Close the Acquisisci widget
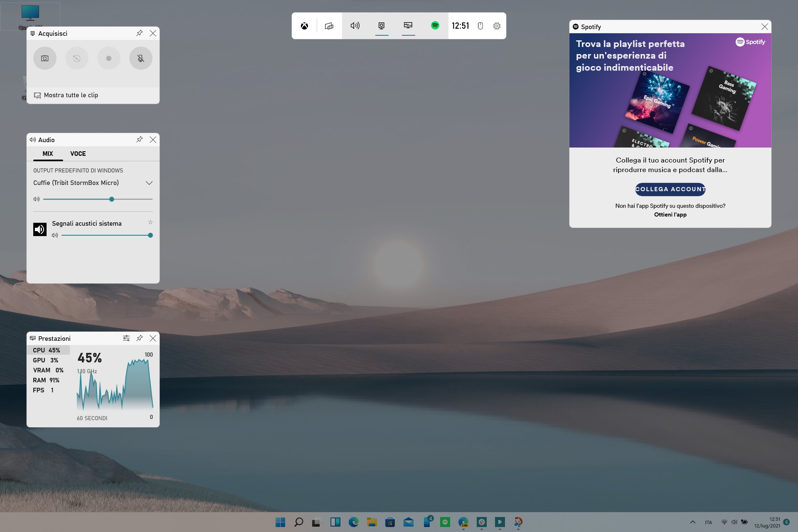This screenshot has height=532, width=798. pos(153,33)
